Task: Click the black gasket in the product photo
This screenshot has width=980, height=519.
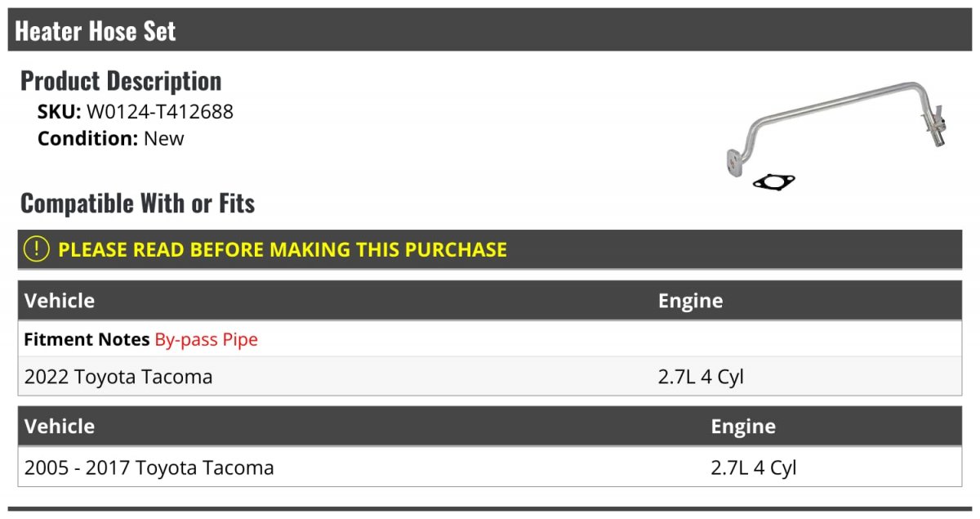Action: [773, 181]
